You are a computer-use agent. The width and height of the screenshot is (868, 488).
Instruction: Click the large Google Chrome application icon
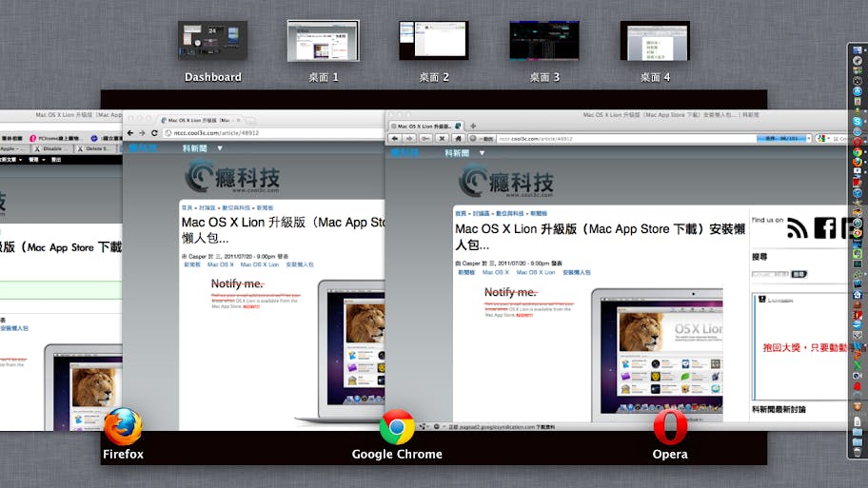[x=397, y=427]
